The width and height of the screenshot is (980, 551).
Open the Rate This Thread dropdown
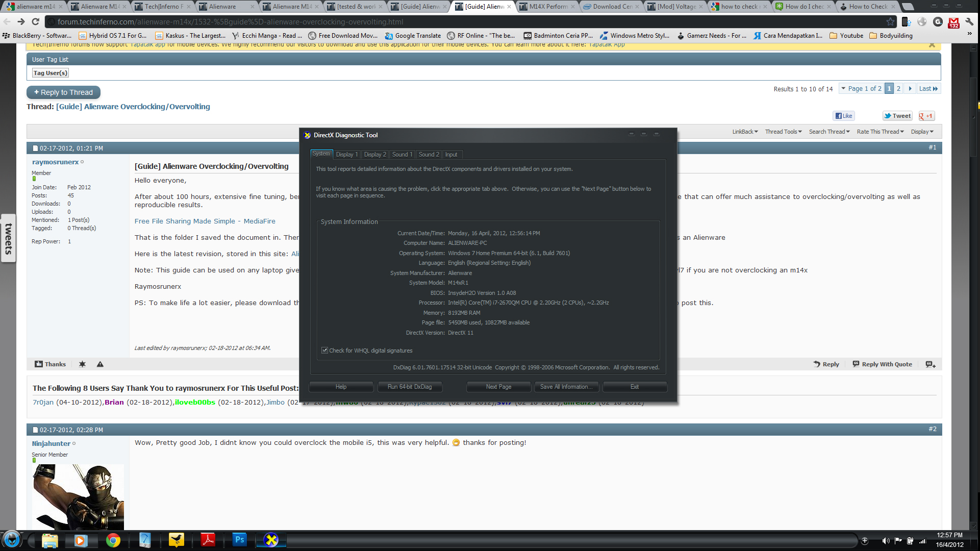(x=880, y=132)
